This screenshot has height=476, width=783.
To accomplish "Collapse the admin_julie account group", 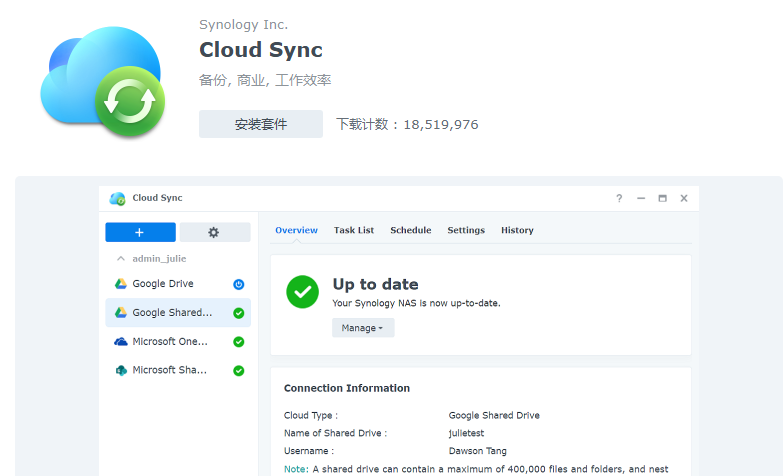I will [121, 259].
